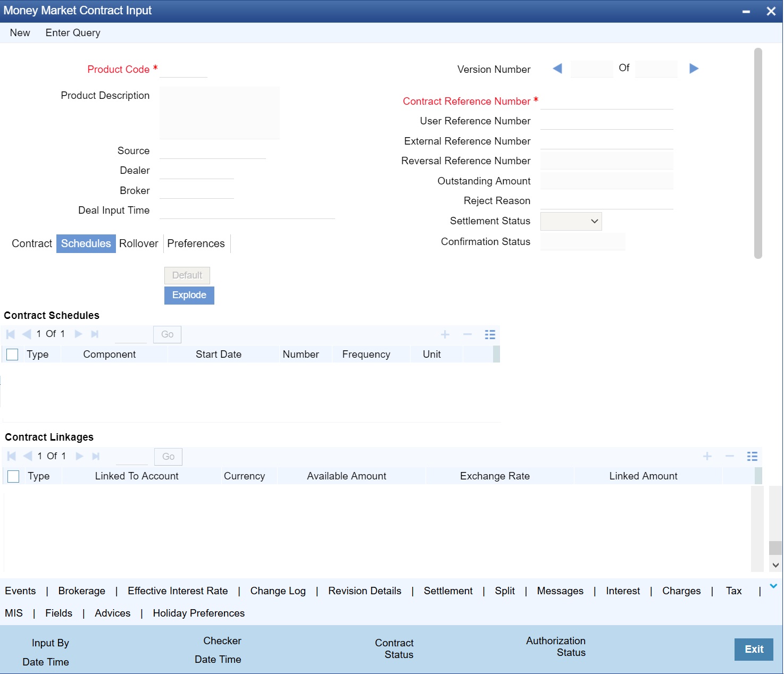
Task: Toggle the select-all checkbox in Contract Schedules
Action: coord(12,354)
